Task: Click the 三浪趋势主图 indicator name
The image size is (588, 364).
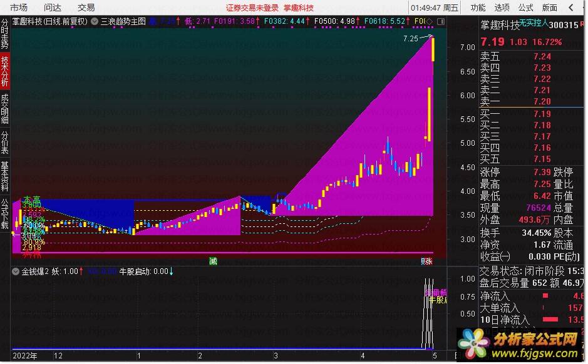Action: [x=123, y=22]
